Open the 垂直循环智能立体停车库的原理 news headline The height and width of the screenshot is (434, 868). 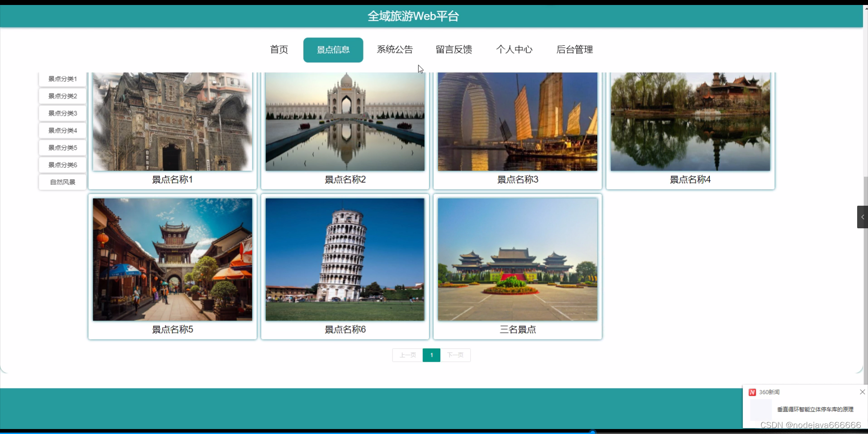coord(815,409)
